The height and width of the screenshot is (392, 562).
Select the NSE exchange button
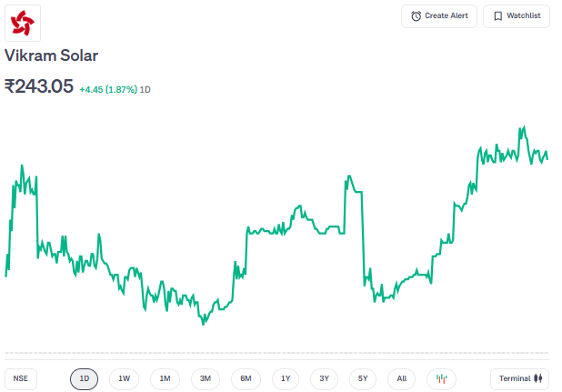[x=20, y=378]
